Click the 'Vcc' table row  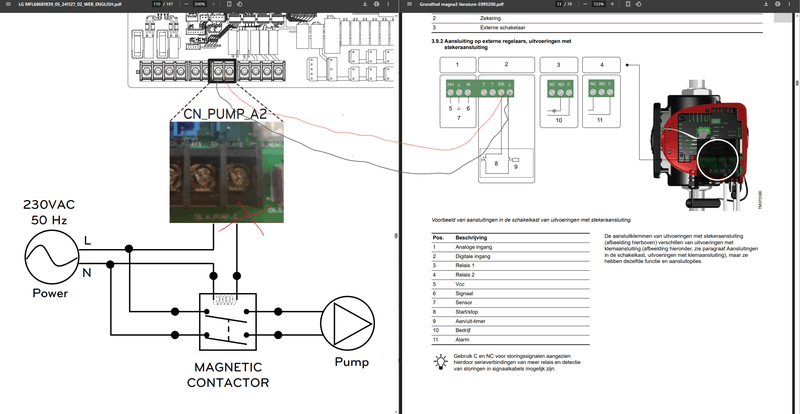click(510, 284)
